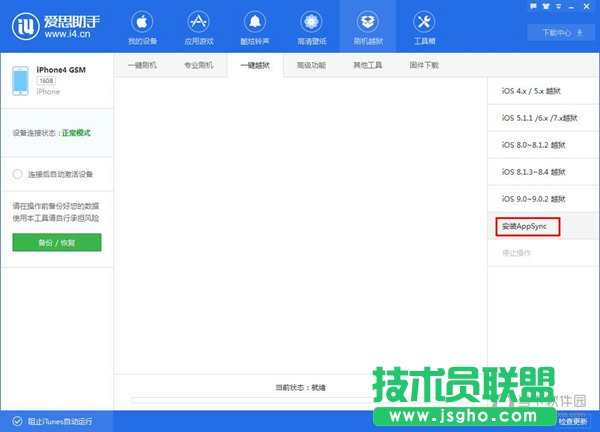Viewport: 600px width, 432px height.
Task: Open 酷炫铃声 via the bell icon
Action: [x=255, y=22]
